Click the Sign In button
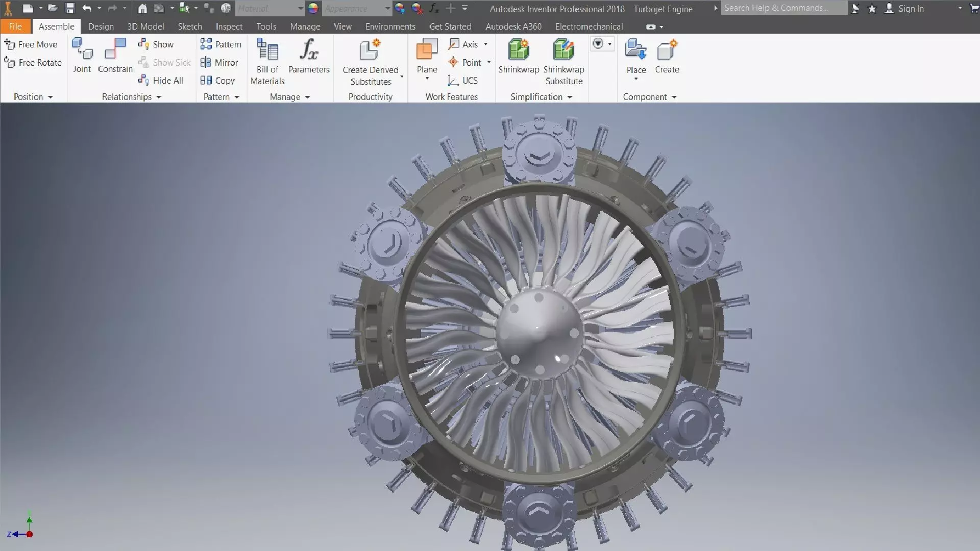This screenshot has height=551, width=980. pyautogui.click(x=911, y=8)
